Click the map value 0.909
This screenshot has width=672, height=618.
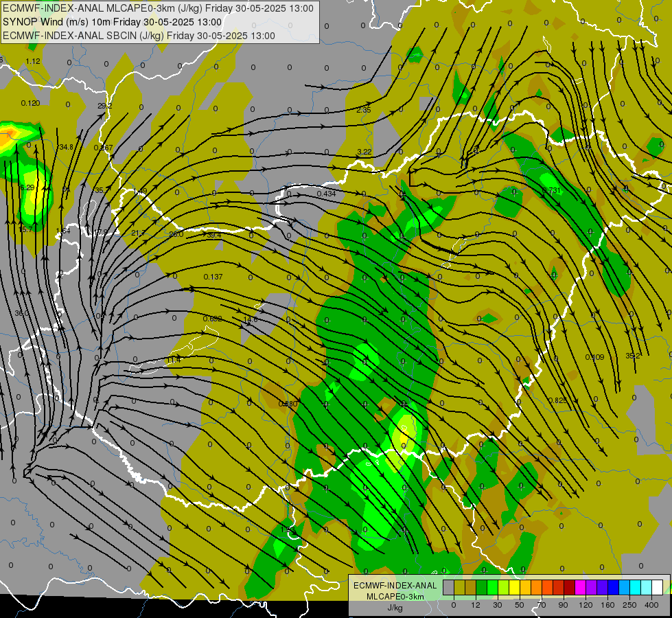click(x=595, y=357)
